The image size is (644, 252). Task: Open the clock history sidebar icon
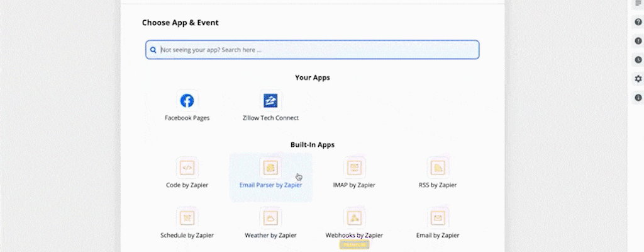(638, 60)
